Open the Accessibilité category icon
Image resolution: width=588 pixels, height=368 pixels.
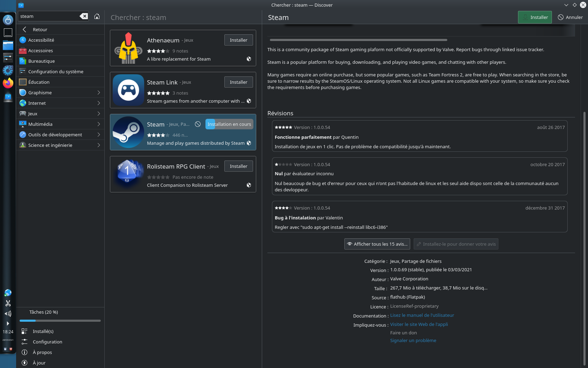pyautogui.click(x=23, y=40)
